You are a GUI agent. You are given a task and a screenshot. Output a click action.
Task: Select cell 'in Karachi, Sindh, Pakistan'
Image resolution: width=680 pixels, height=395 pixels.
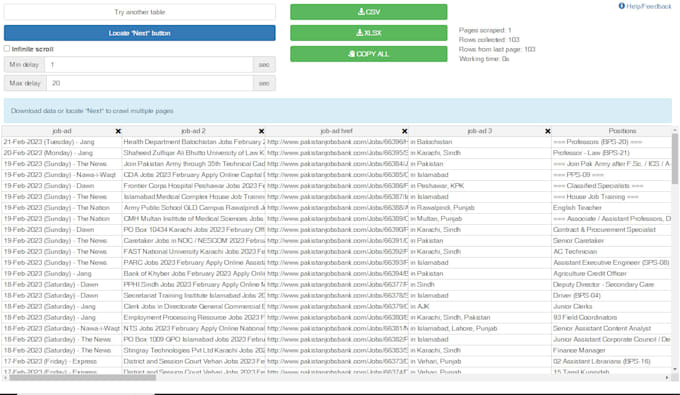[x=480, y=317]
